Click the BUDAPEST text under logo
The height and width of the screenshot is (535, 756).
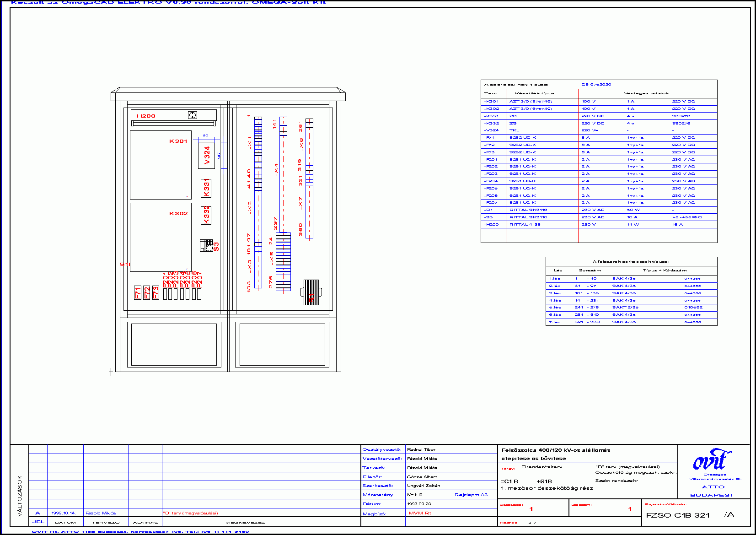click(x=712, y=495)
